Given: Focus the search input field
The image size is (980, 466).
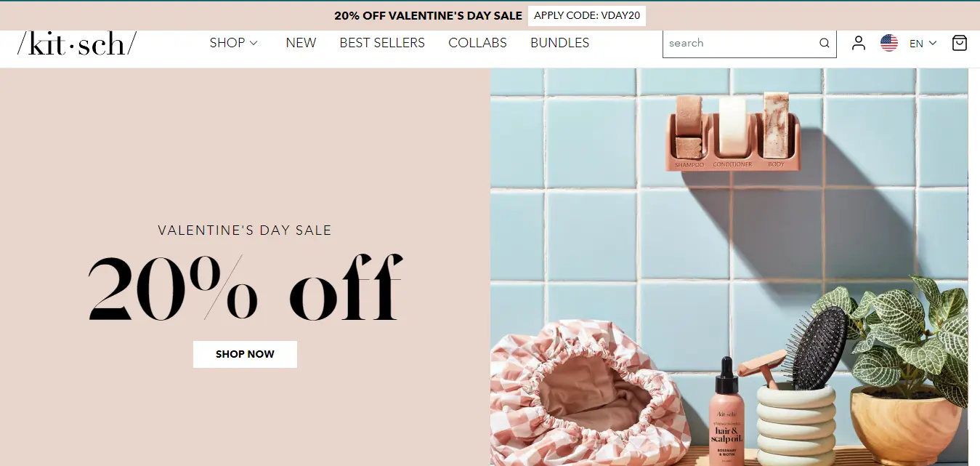Looking at the screenshot, I should point(741,43).
